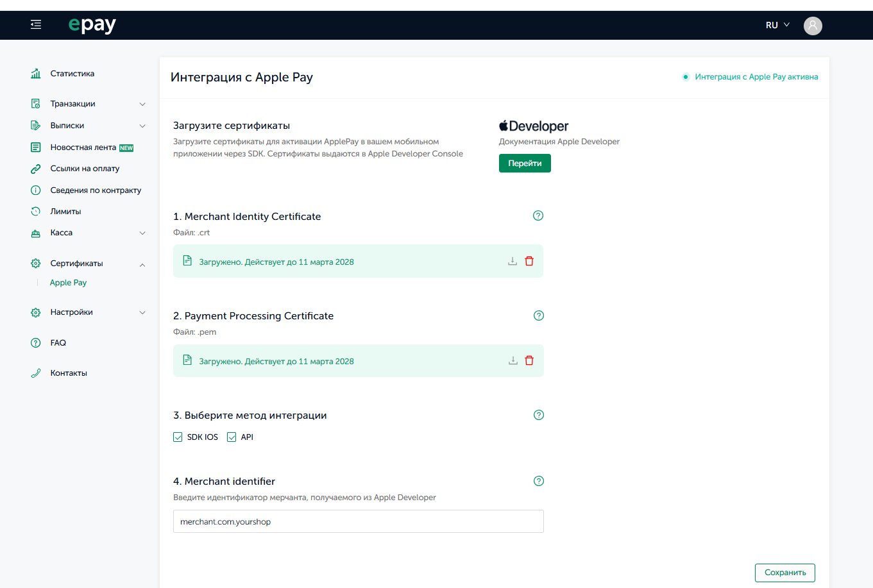The height and width of the screenshot is (588, 873).
Task: Click the NEW badge next to Новостная лента
Action: pyautogui.click(x=126, y=148)
